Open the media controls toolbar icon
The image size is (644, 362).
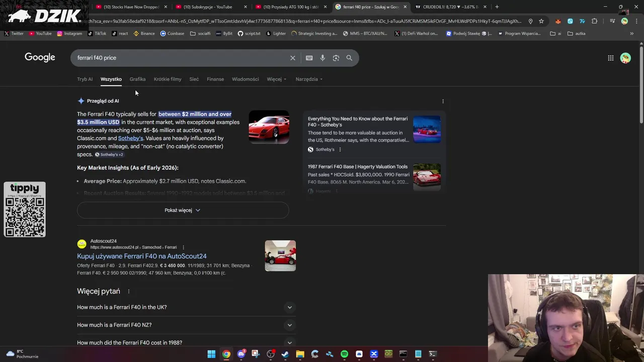(x=612, y=21)
